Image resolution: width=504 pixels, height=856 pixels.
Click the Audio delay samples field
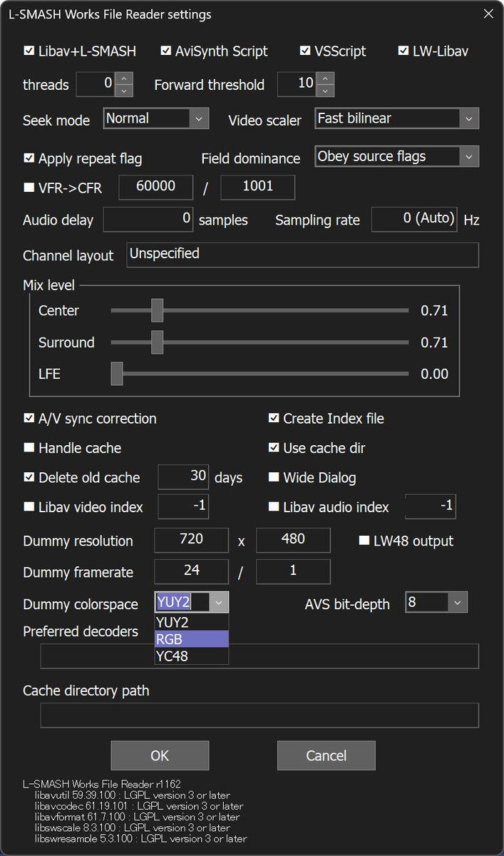pos(148,220)
